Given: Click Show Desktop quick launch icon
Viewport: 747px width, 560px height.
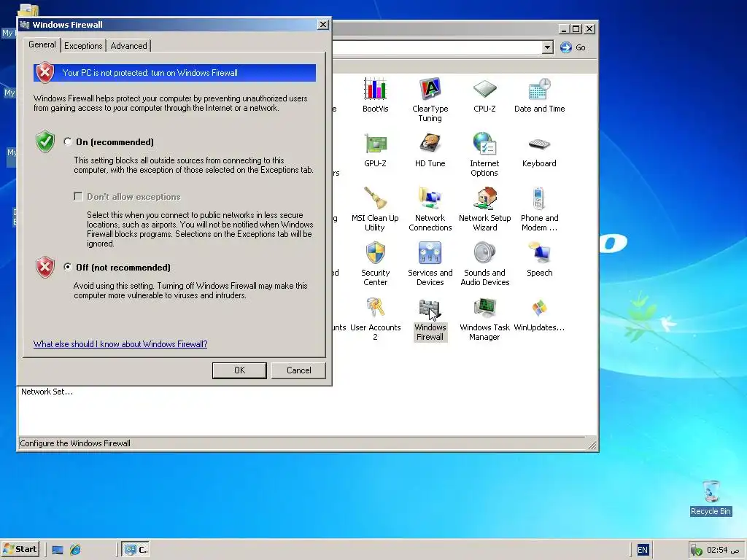Looking at the screenshot, I should (x=58, y=550).
